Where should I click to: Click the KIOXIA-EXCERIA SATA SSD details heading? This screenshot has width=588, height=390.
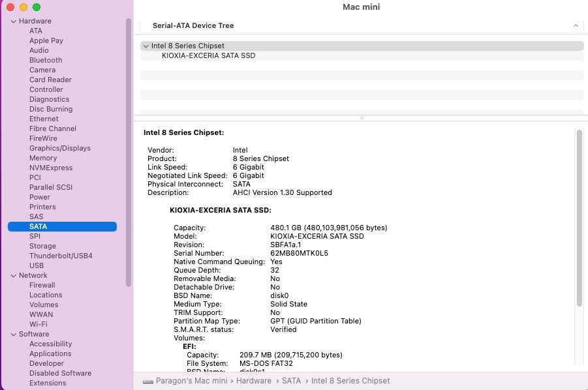[221, 210]
